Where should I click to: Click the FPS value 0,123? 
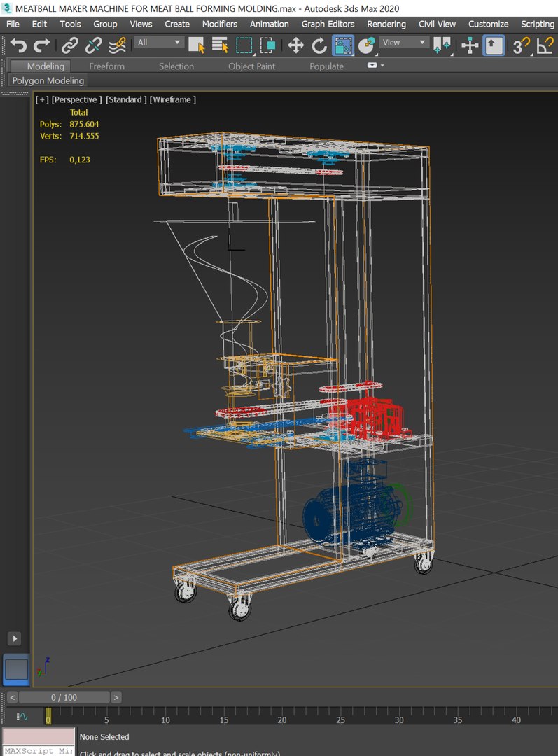[80, 160]
